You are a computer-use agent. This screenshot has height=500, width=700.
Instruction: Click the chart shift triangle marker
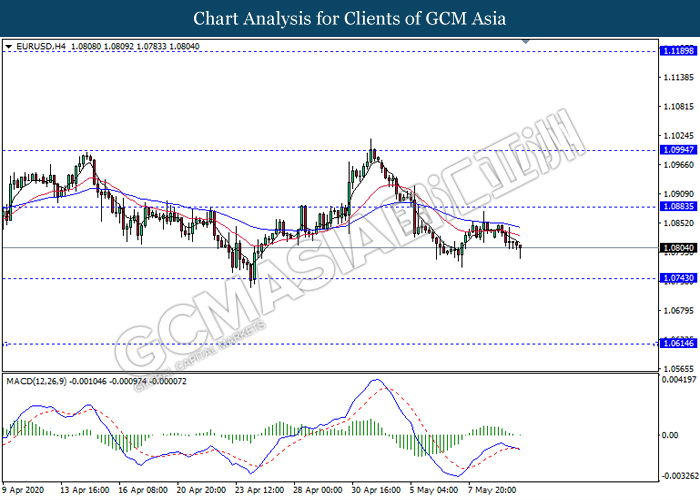click(526, 42)
